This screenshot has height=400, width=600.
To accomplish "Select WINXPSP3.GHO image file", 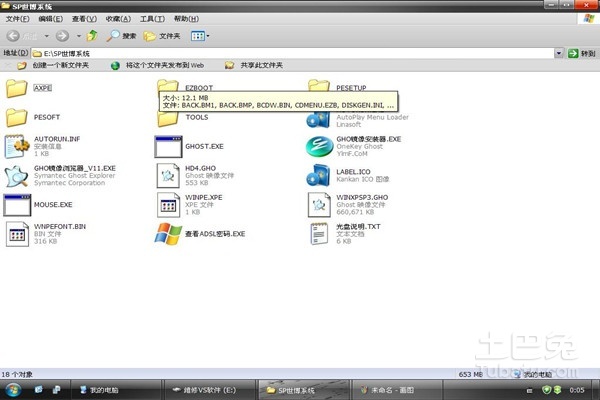I will point(319,205).
